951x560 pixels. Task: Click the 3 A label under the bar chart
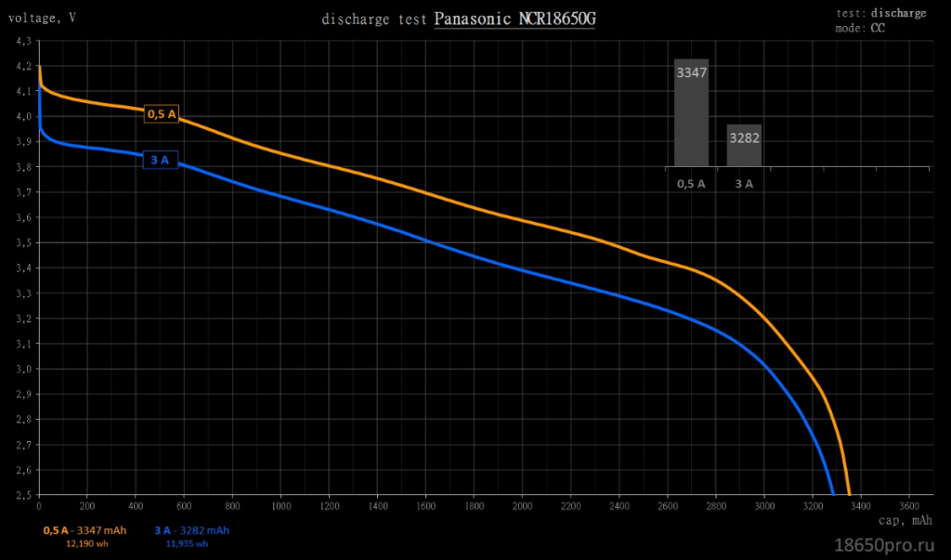tap(744, 184)
